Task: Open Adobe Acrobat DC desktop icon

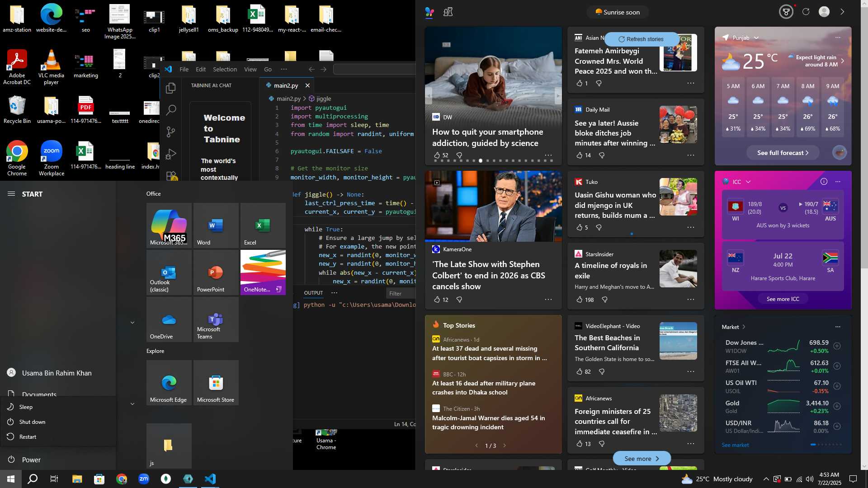Action: [17, 67]
